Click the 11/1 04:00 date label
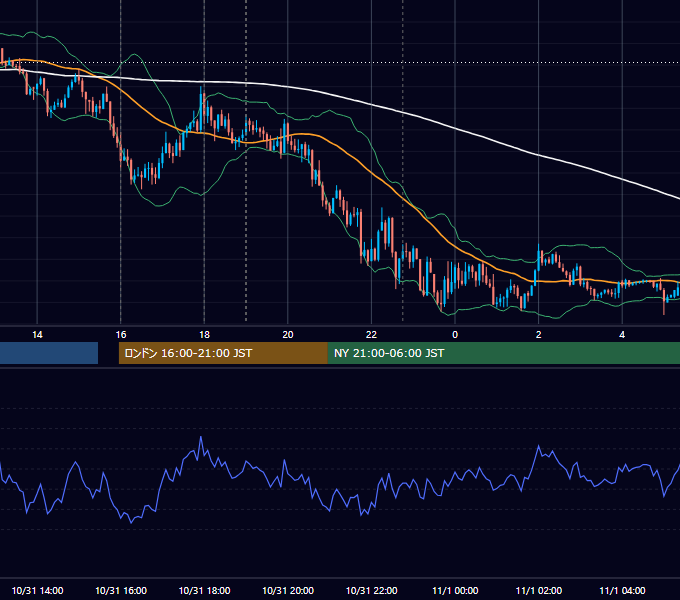 (622, 590)
